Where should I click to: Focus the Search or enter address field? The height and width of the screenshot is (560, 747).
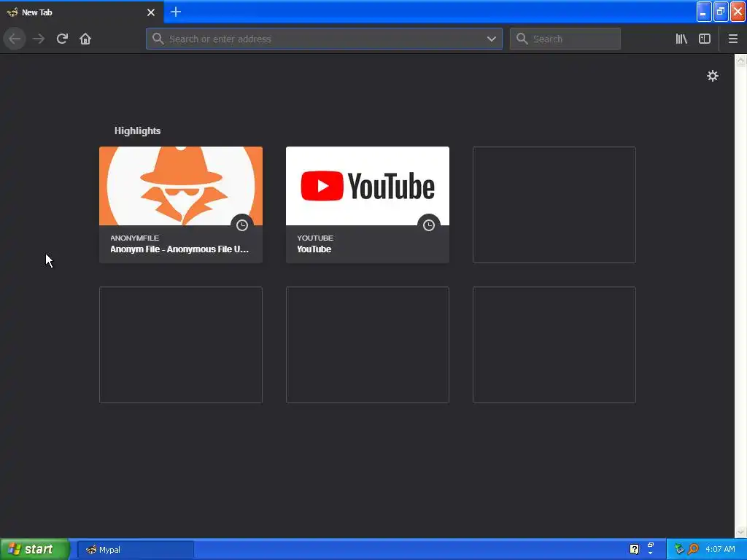324,39
